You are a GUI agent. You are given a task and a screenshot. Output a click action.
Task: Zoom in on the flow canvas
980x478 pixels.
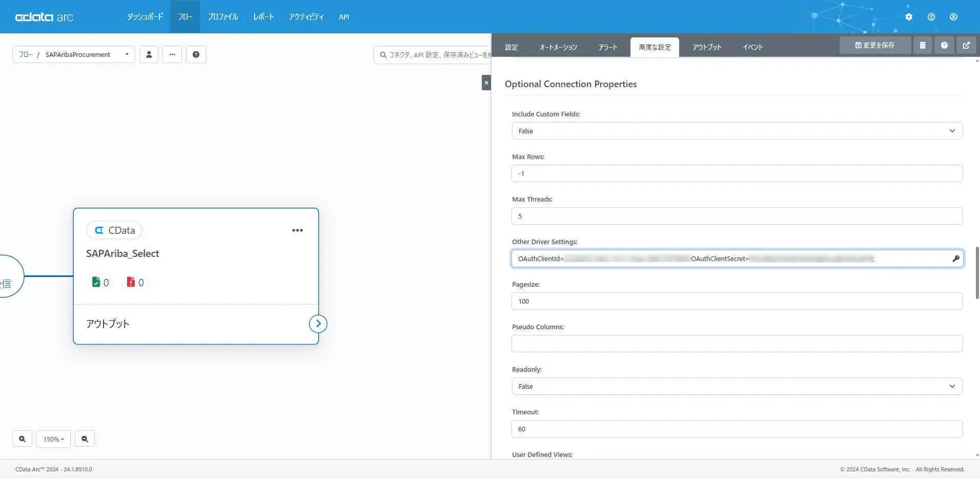point(23,439)
